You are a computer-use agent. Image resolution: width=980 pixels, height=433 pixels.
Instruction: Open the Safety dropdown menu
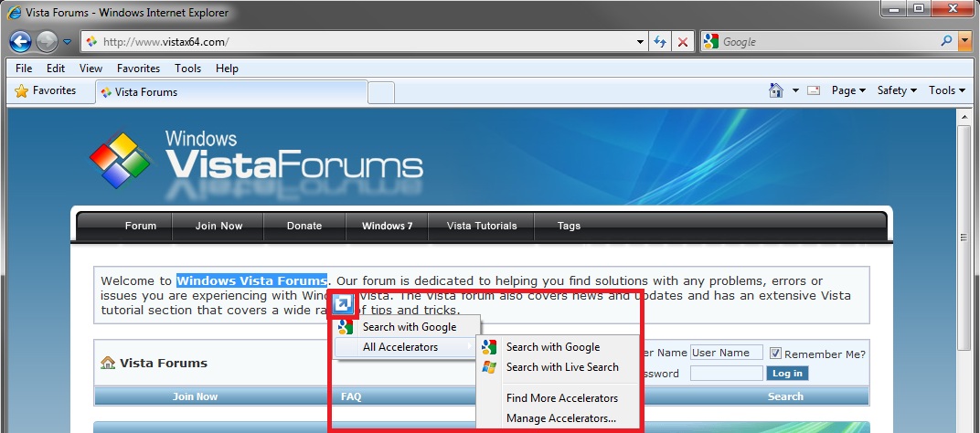(x=897, y=90)
